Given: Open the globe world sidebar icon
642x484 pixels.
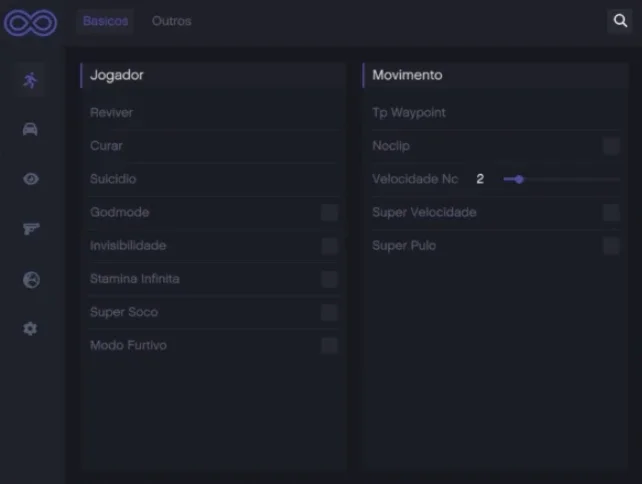Looking at the screenshot, I should tap(31, 280).
